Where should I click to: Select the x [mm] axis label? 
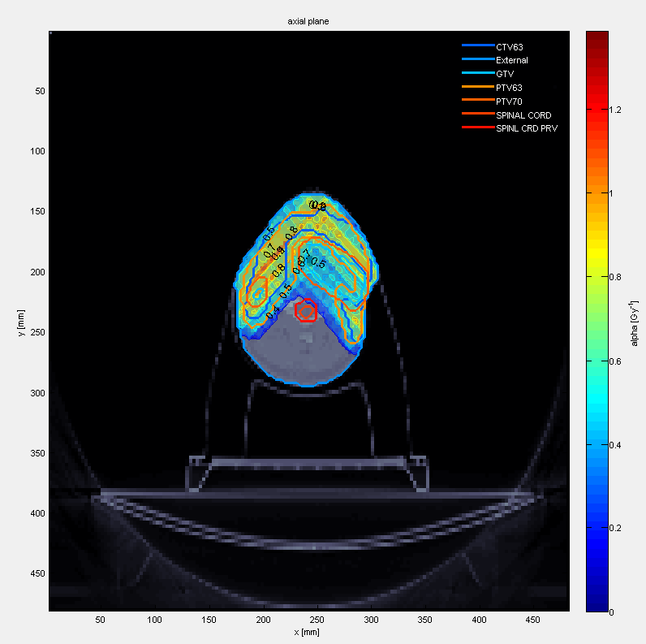click(308, 632)
